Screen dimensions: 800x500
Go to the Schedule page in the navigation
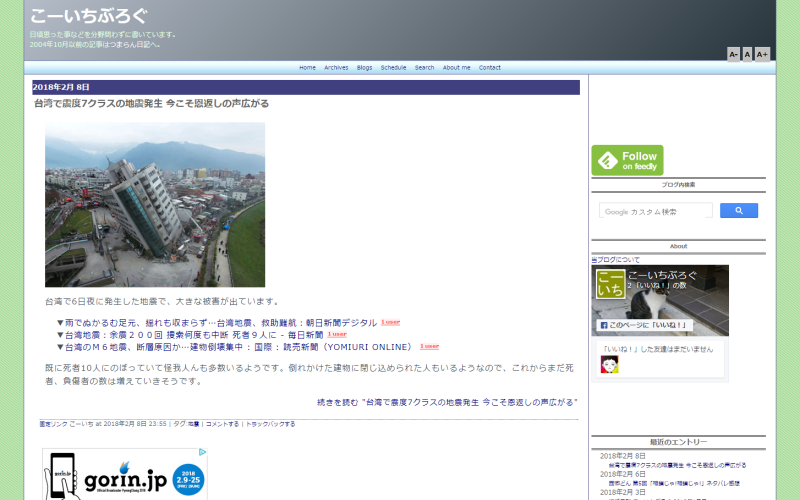(393, 67)
